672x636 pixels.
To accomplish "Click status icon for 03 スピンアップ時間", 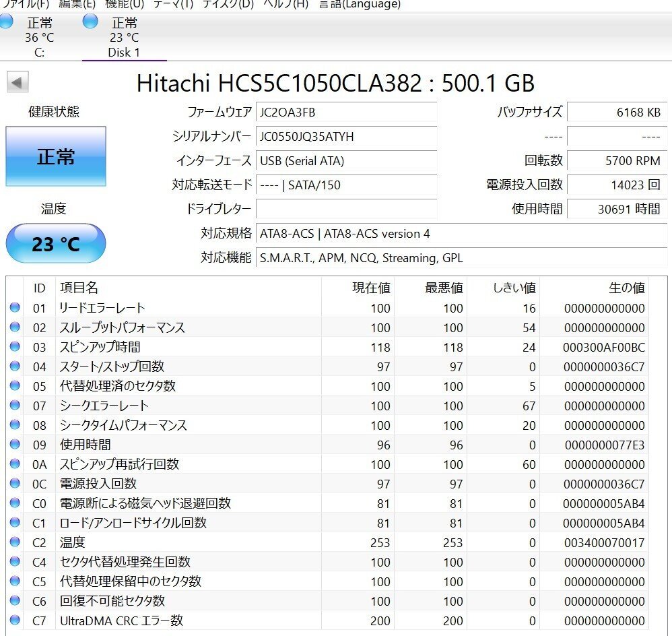I will pos(15,346).
